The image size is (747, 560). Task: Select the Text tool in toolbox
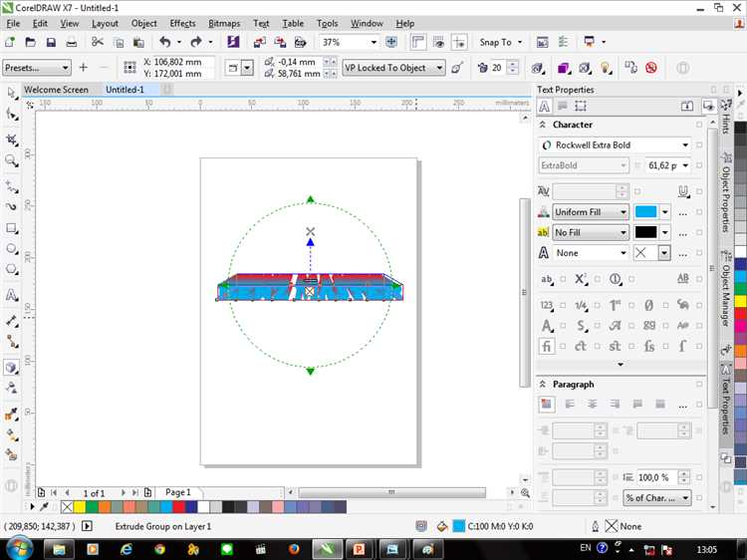[x=11, y=295]
